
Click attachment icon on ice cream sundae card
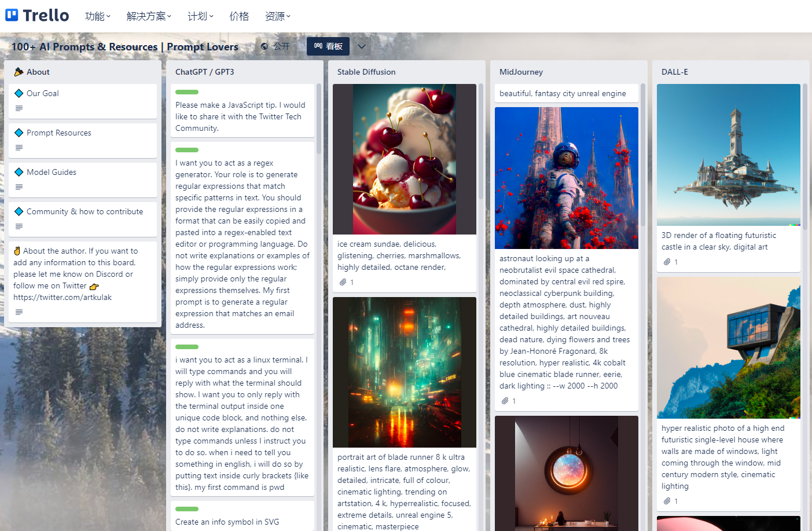(x=343, y=282)
